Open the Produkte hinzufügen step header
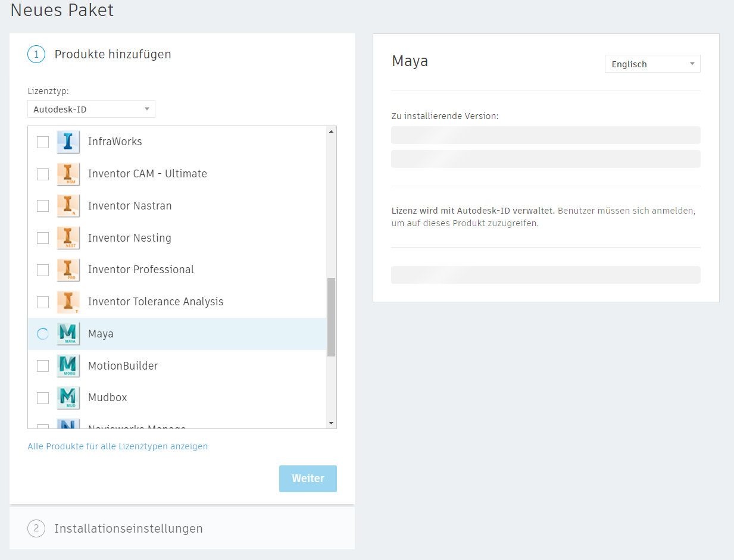The height and width of the screenshot is (560, 734). coord(113,55)
